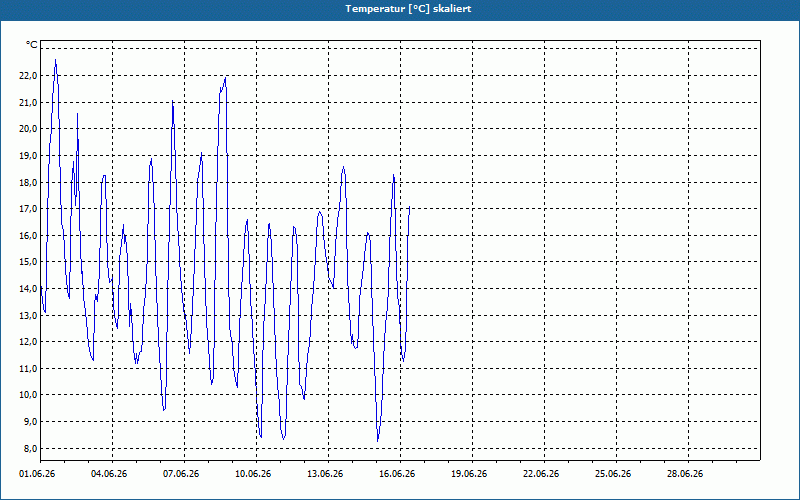Screen dimensions: 800x500
Task: Click the title 'Temperatur [°C] skaliert'
Action: click(x=408, y=9)
